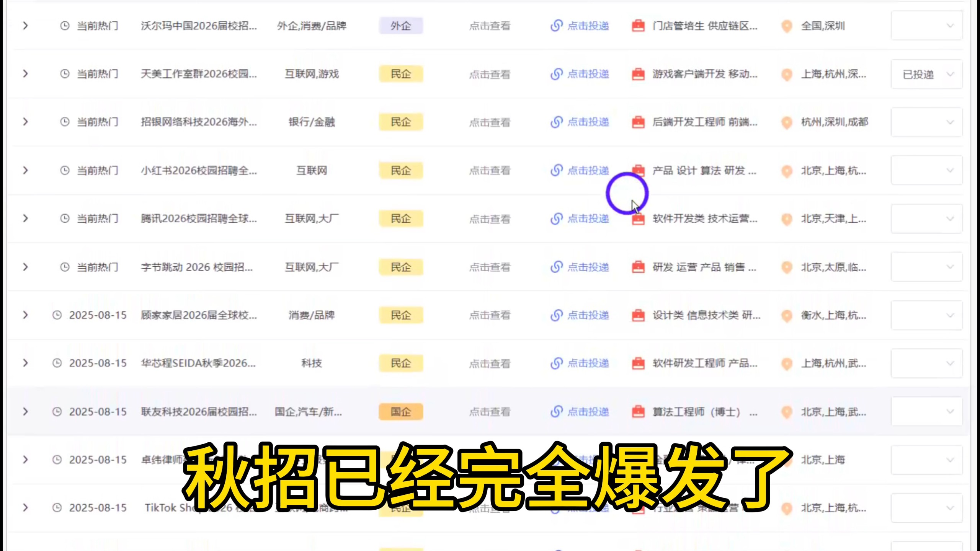This screenshot has height=551, width=980.
Task: Click the location pin beside 全国,深圳
Action: coord(787,26)
